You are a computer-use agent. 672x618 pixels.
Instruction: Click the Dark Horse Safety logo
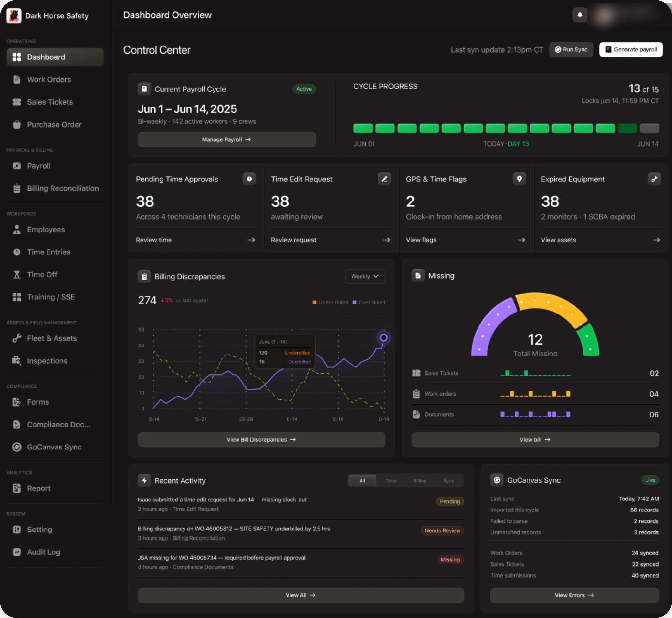[14, 16]
